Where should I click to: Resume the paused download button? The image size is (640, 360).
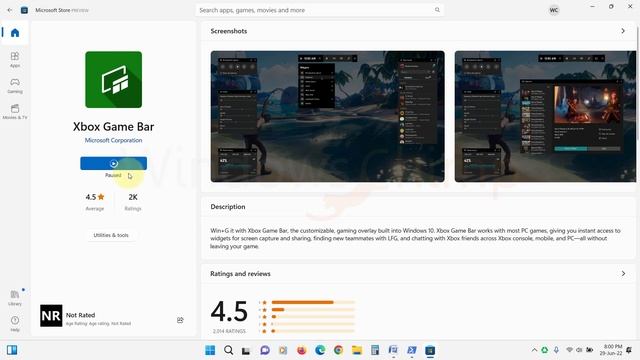coord(113,163)
